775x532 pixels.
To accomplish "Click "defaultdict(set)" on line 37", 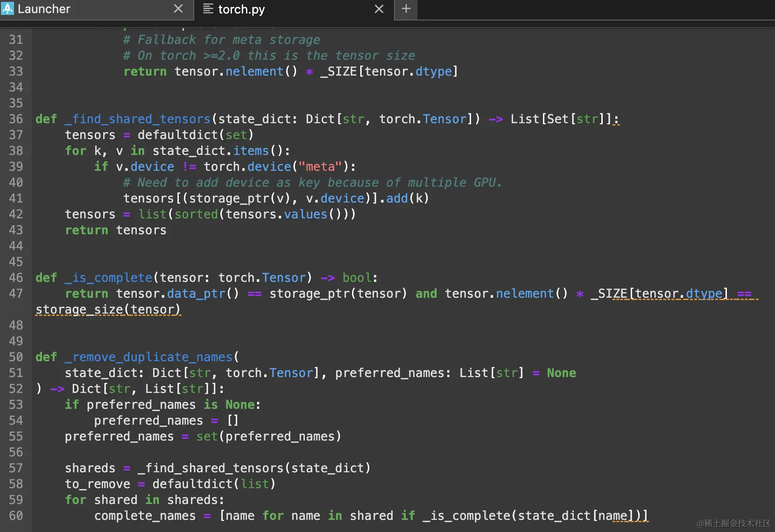I will point(196,135).
